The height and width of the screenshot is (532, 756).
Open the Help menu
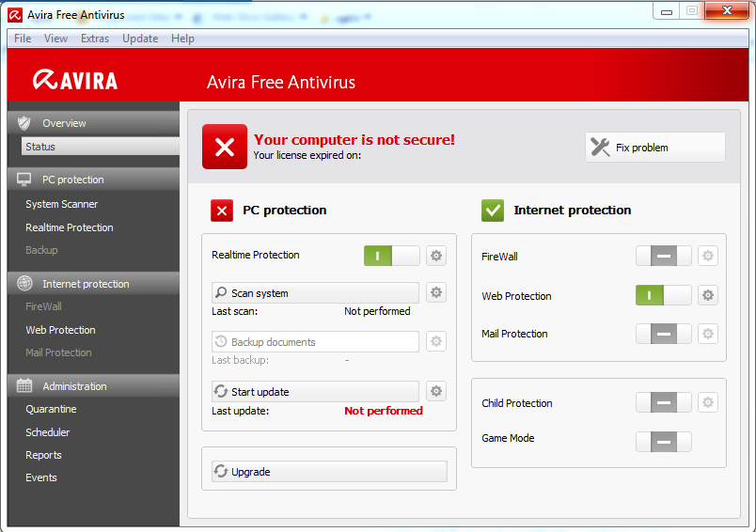(182, 39)
